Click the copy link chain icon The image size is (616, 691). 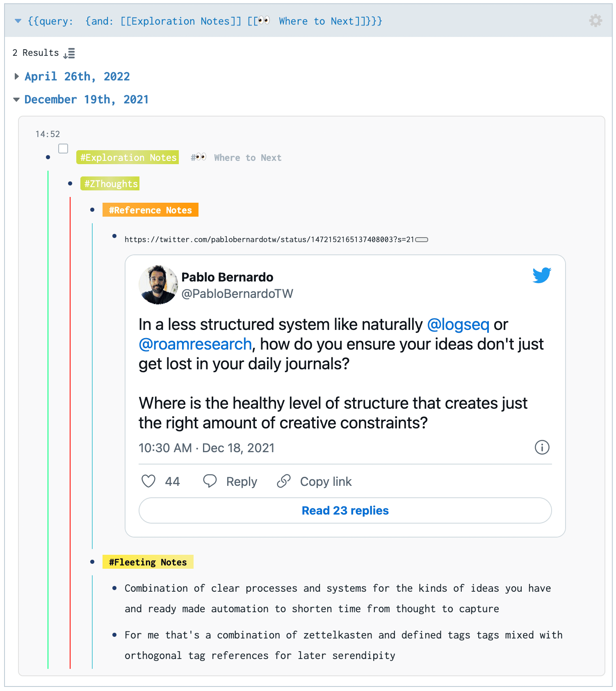click(284, 481)
